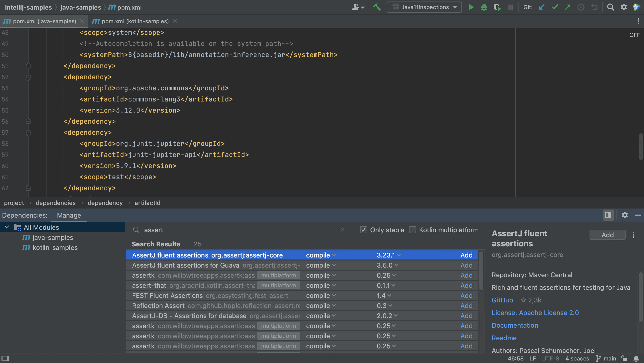Image resolution: width=644 pixels, height=363 pixels.
Task: Open version dropdown showing 3.23.1
Action: click(x=389, y=255)
